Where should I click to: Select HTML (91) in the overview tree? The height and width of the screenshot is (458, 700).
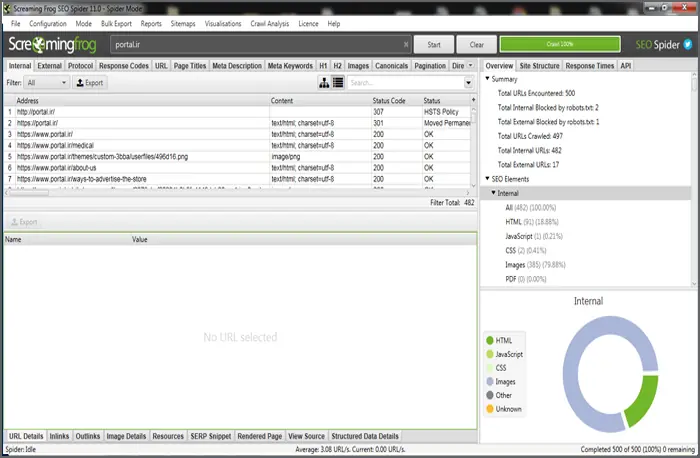click(532, 222)
